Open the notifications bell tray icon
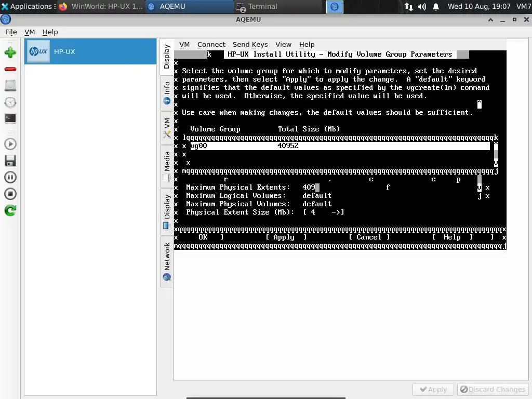 (x=436, y=6)
